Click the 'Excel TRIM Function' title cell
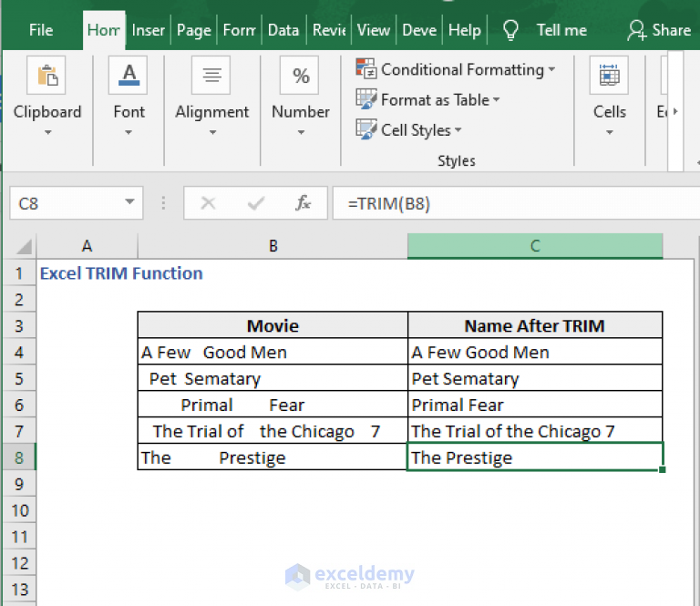The height and width of the screenshot is (606, 700). [121, 273]
